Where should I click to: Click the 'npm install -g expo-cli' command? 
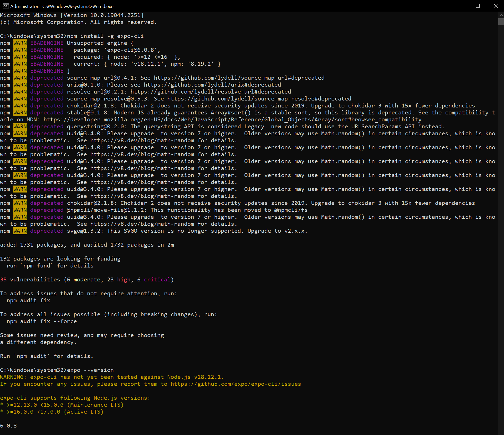(105, 36)
